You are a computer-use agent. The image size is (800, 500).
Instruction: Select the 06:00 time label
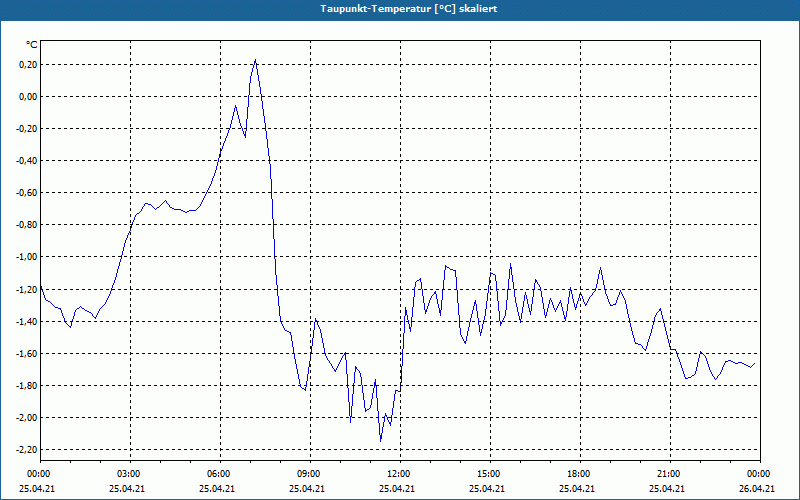pyautogui.click(x=220, y=474)
